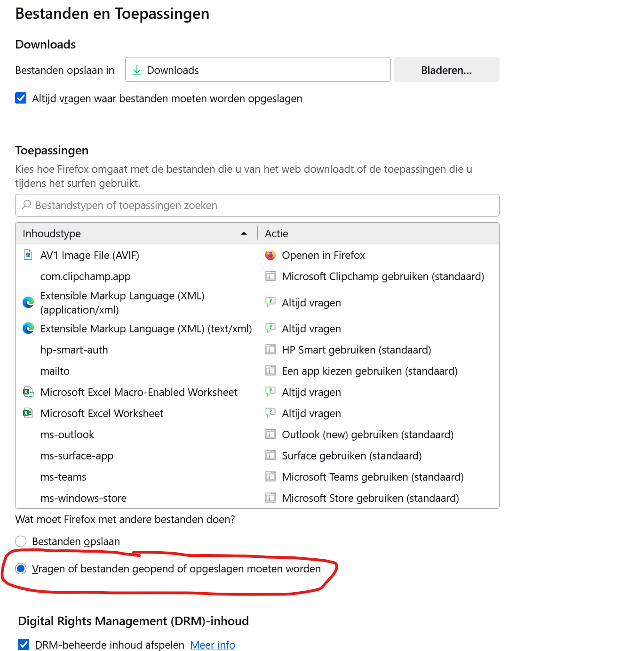Image resolution: width=644 pixels, height=651 pixels.
Task: Click the Bestandstypen of toepassingen zoeken input field
Action: [188, 205]
